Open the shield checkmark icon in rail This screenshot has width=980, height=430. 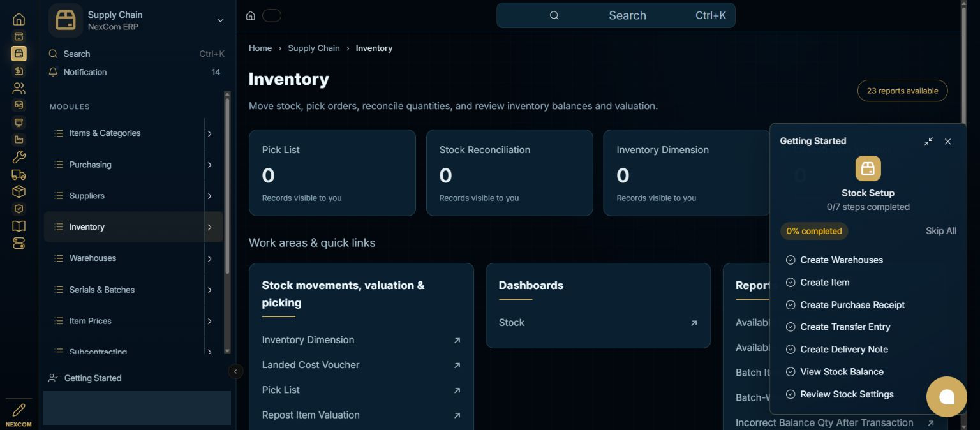pyautogui.click(x=19, y=209)
